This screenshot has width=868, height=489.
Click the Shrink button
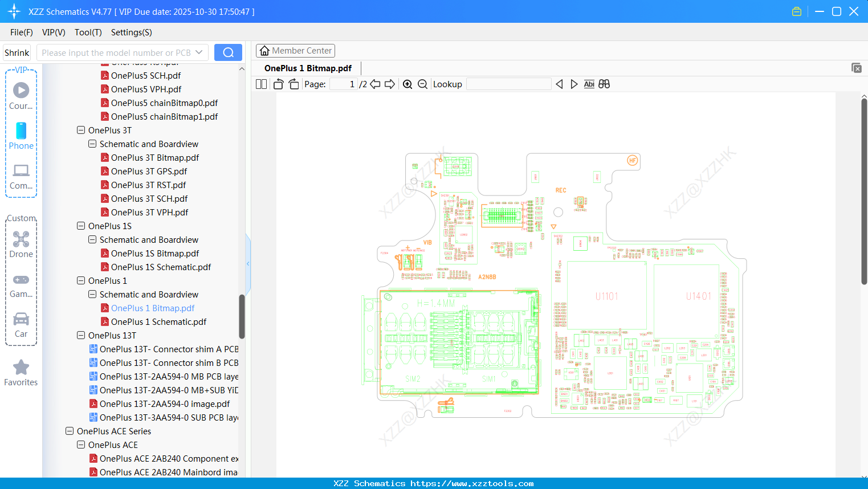tap(17, 52)
